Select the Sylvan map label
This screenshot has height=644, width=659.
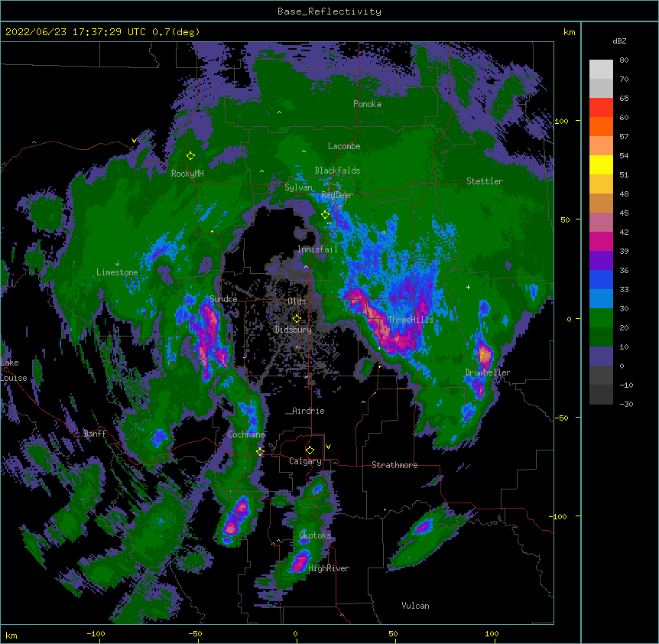click(x=298, y=187)
